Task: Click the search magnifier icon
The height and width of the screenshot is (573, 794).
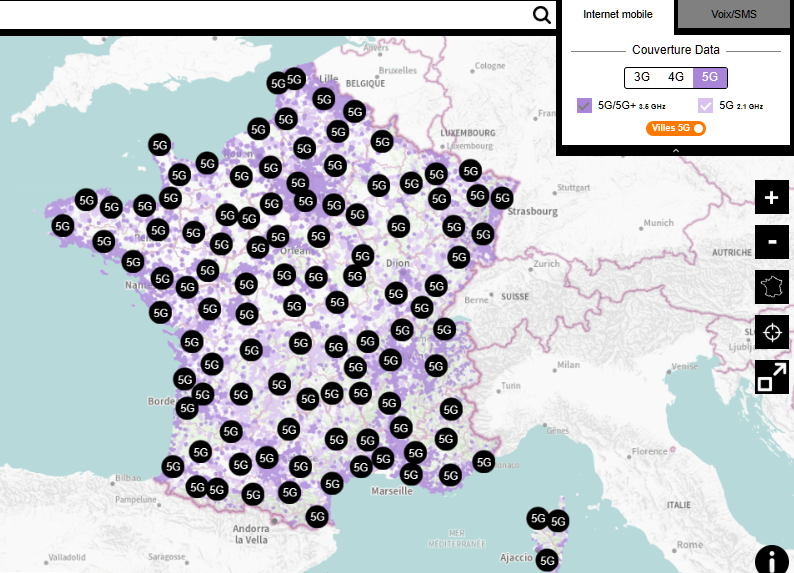Action: [542, 14]
